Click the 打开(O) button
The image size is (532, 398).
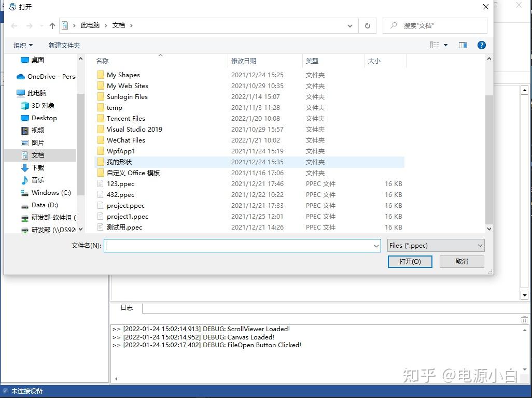410,262
